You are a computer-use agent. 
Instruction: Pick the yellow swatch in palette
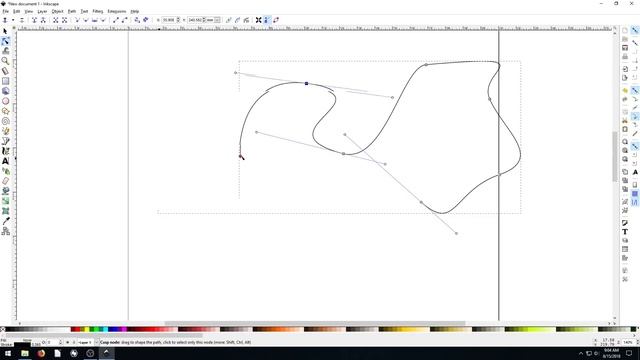tap(87, 329)
